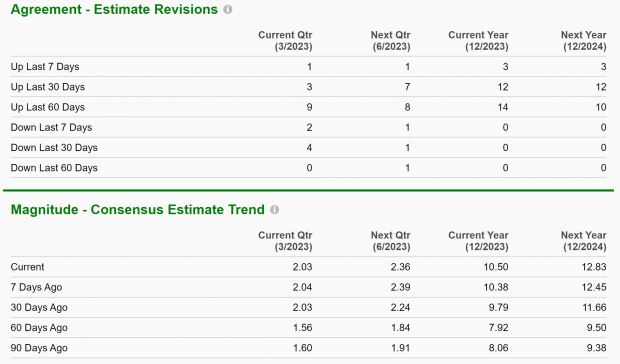The height and width of the screenshot is (364, 620).
Task: Click Current Qtr (3/2023) header in Agreement table
Action: [x=285, y=41]
